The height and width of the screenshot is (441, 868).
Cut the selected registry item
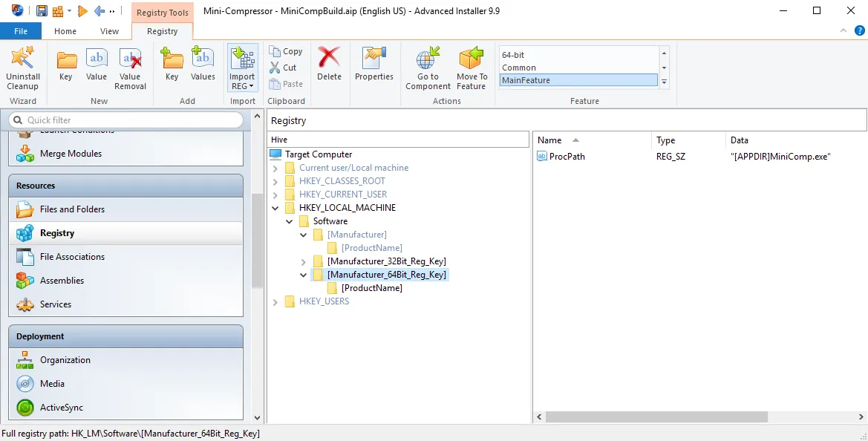click(284, 68)
